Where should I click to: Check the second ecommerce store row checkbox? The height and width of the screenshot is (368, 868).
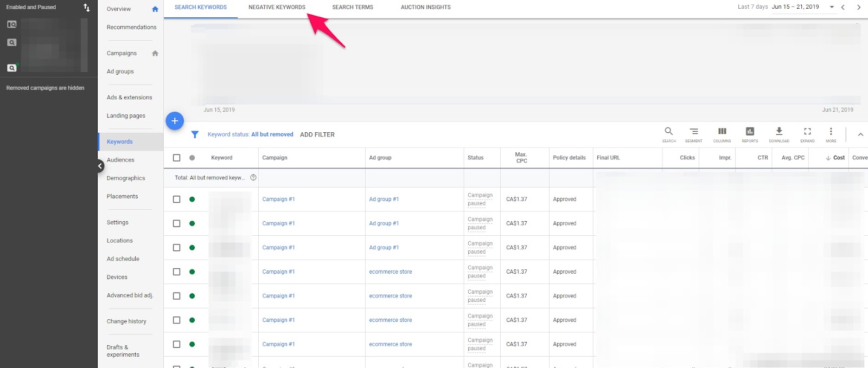coord(176,296)
